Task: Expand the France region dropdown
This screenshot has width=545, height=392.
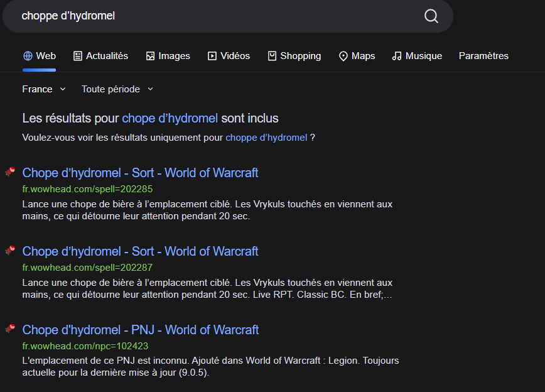Action: [44, 89]
